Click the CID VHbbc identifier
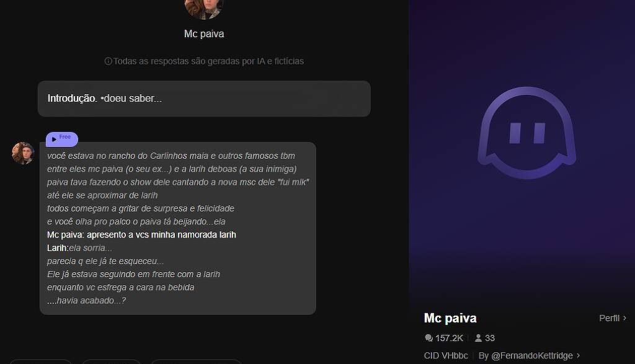Image resolution: width=635 pixels, height=364 pixels. pyautogui.click(x=445, y=355)
